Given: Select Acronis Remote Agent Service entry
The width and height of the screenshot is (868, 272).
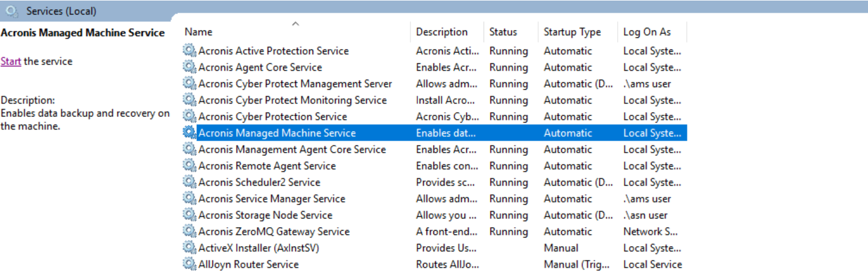Looking at the screenshot, I should tap(267, 166).
